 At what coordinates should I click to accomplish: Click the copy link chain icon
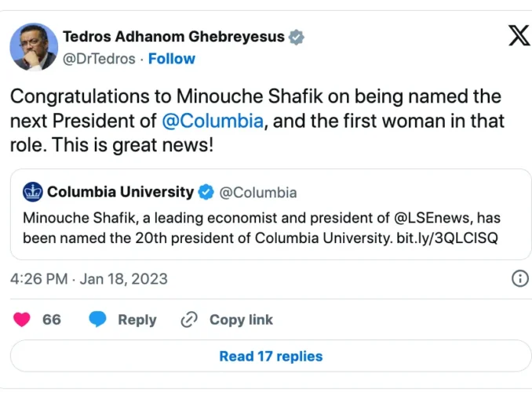tap(188, 320)
